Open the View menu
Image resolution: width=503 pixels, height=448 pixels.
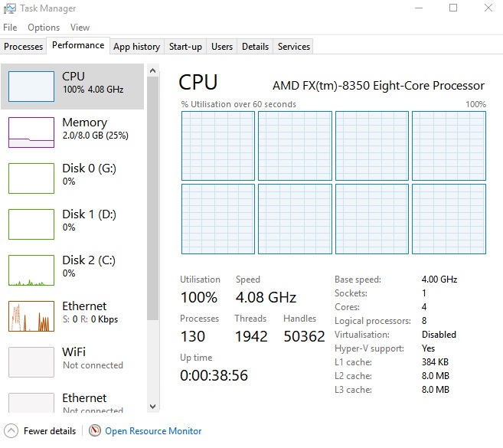pos(80,28)
